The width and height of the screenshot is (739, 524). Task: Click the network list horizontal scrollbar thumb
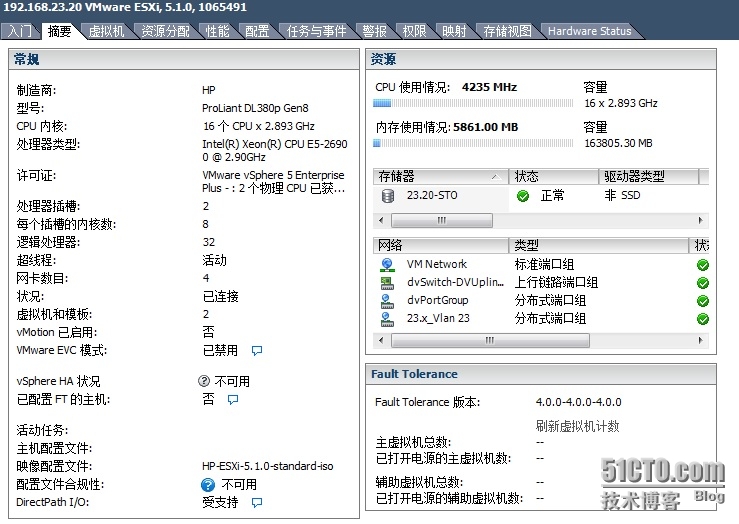490,340
